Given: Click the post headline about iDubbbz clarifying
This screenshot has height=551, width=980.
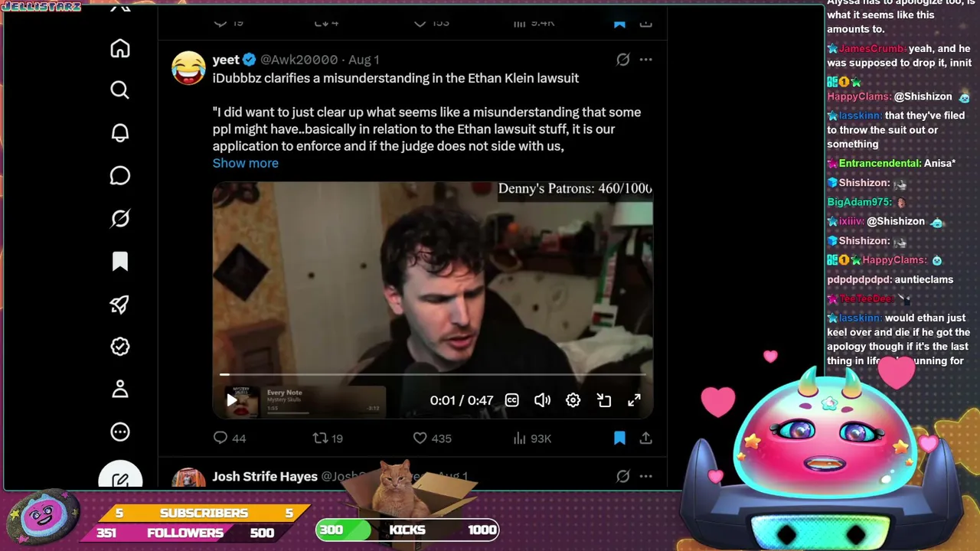Looking at the screenshot, I should pos(396,78).
